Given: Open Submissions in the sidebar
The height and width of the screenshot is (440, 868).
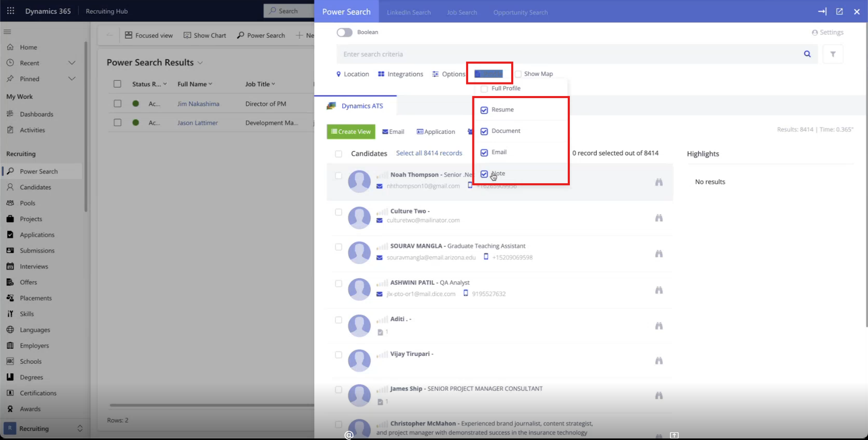Looking at the screenshot, I should click(37, 251).
